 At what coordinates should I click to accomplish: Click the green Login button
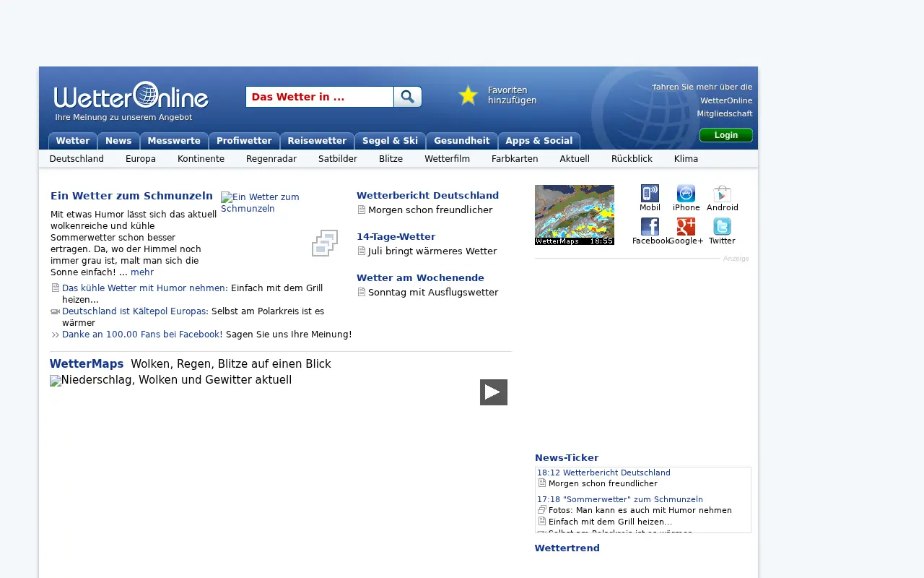pyautogui.click(x=726, y=135)
